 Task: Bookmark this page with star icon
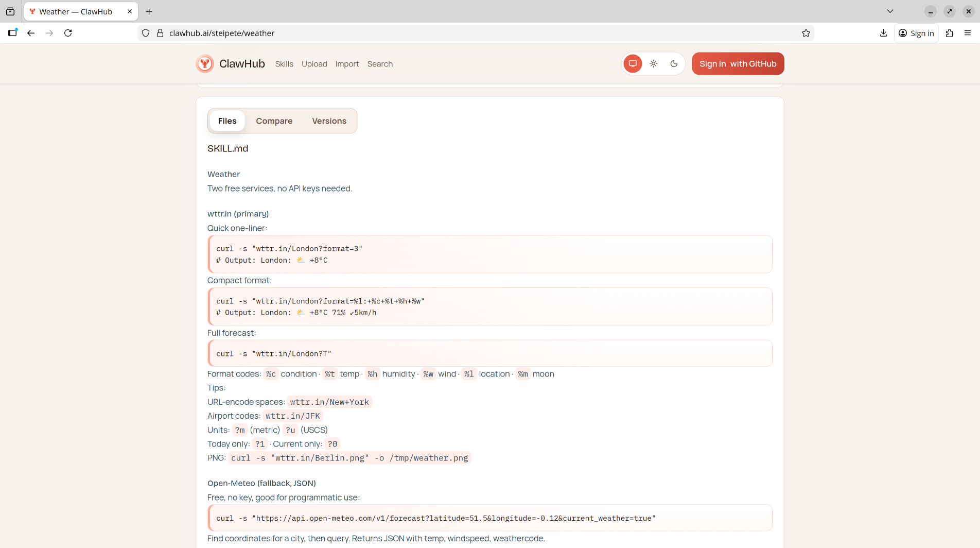coord(806,33)
